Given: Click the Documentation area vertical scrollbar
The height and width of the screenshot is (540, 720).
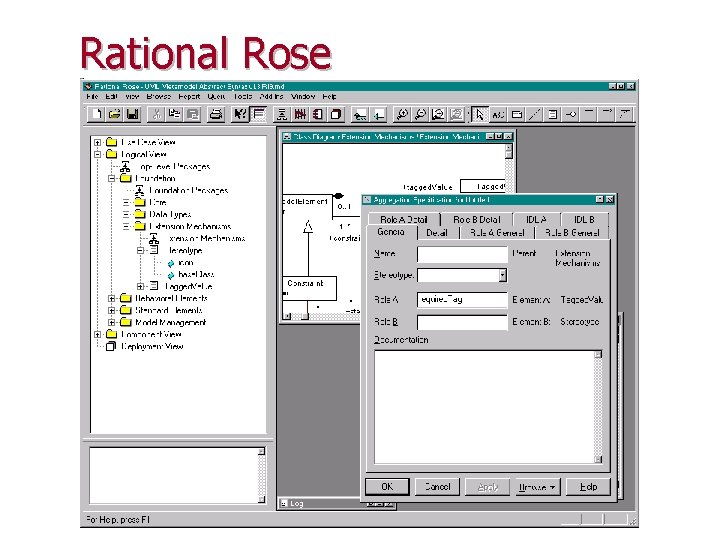Looking at the screenshot, I should tap(598, 407).
